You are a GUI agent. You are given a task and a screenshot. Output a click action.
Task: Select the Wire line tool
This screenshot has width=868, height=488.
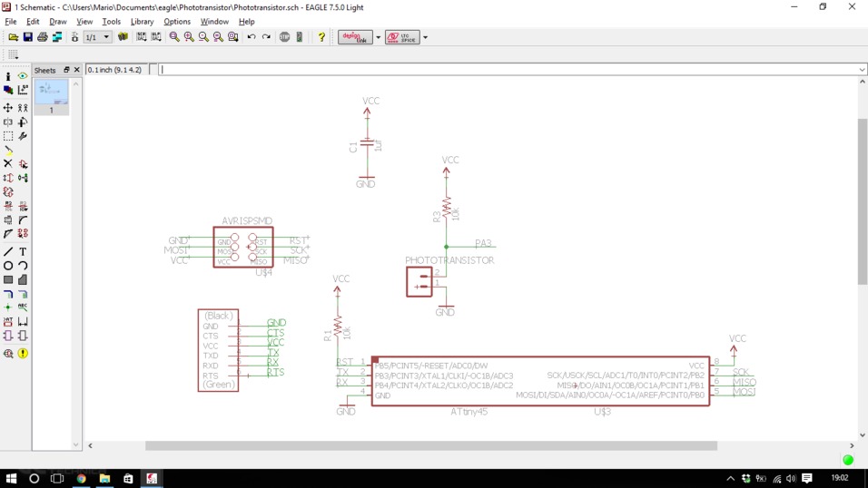click(8, 252)
